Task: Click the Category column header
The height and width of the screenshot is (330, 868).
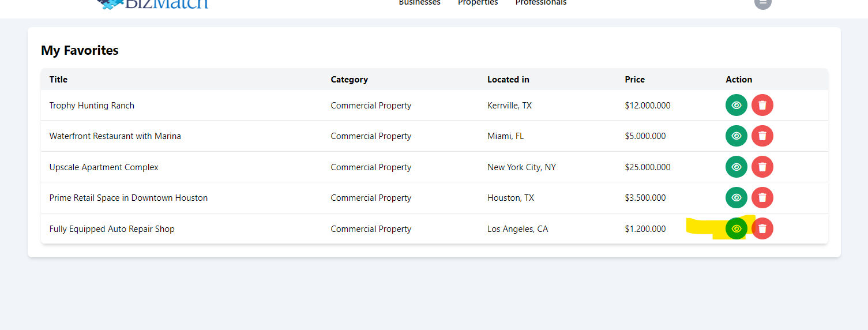Action: coord(349,80)
